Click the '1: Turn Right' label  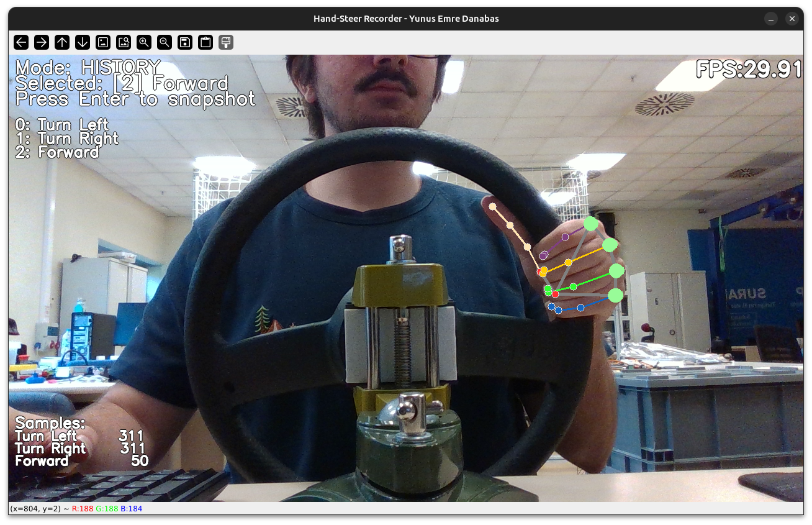point(67,139)
